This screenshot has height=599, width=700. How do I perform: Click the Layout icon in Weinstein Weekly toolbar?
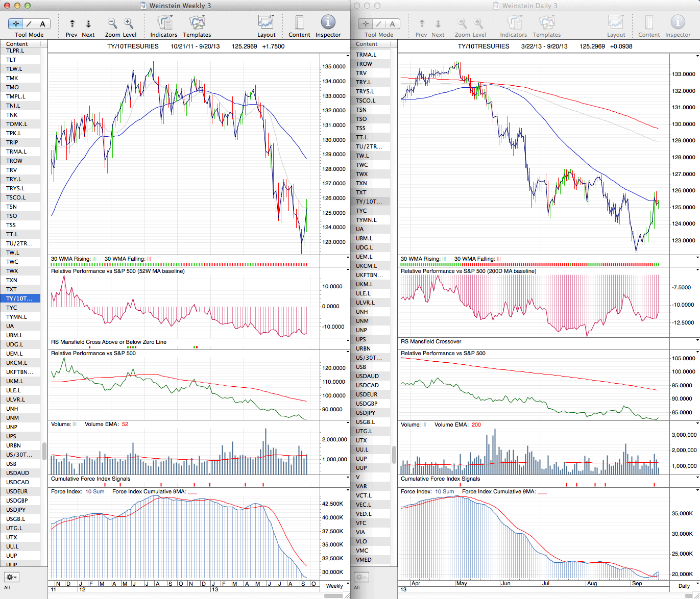(x=266, y=23)
